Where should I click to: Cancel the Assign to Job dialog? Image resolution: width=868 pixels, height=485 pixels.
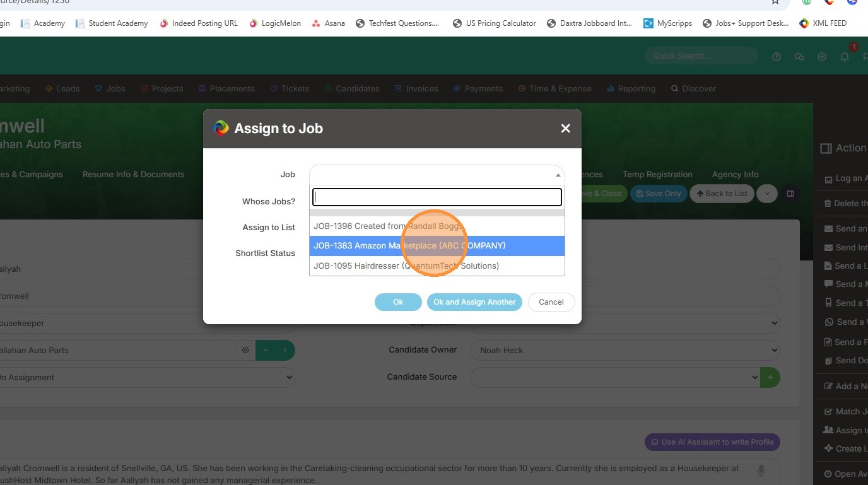click(551, 302)
